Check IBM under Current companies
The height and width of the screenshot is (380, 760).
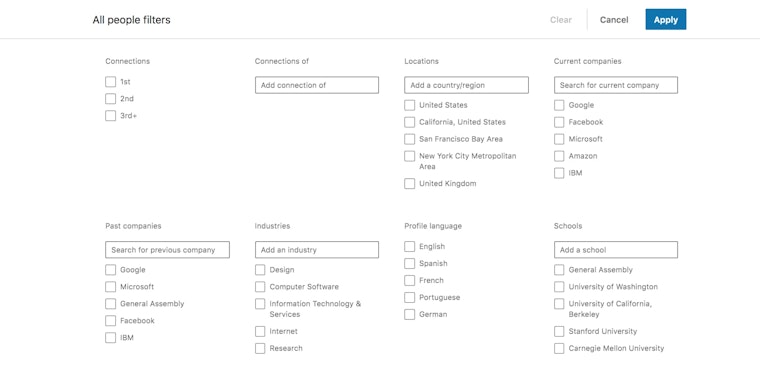pyautogui.click(x=559, y=173)
